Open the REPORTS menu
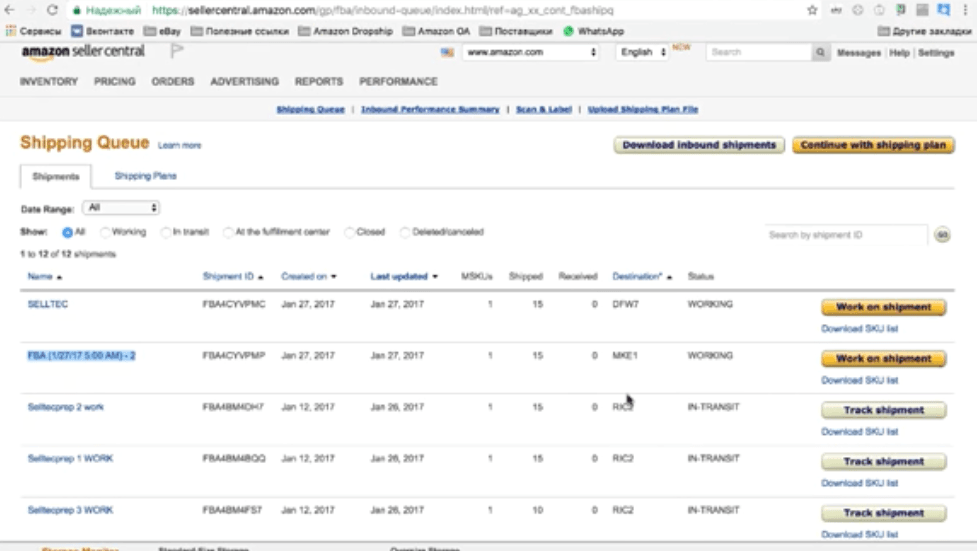 click(x=319, y=82)
